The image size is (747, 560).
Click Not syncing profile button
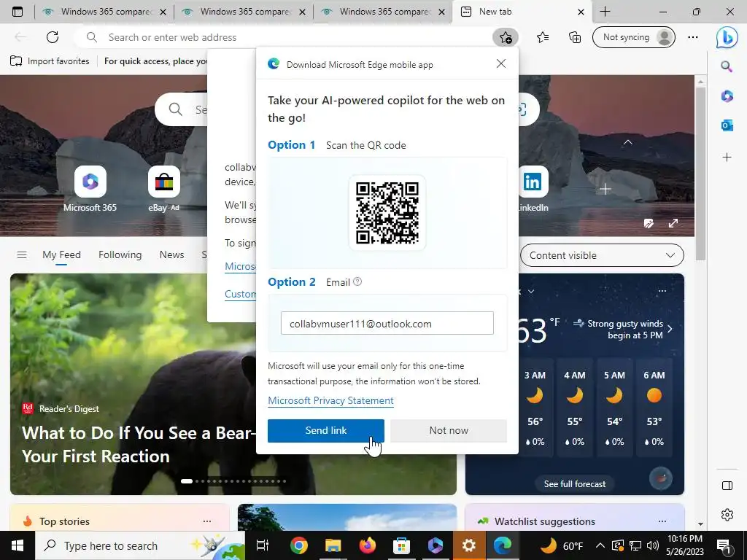(x=634, y=37)
